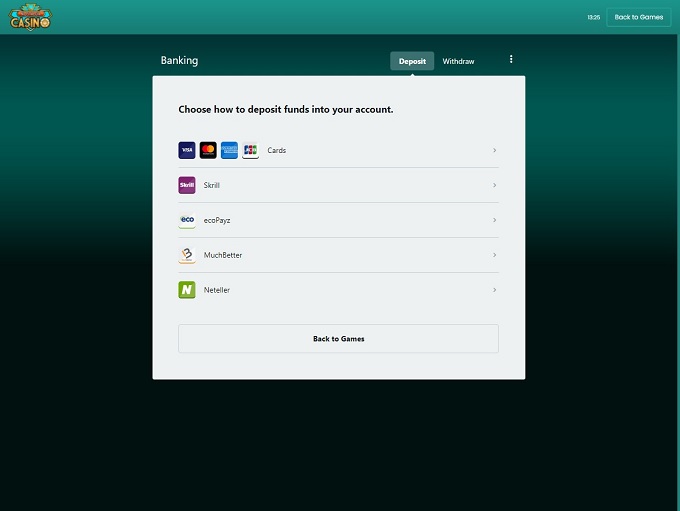The width and height of the screenshot is (680, 511).
Task: Click the Mastercard logo icon
Action: point(208,150)
